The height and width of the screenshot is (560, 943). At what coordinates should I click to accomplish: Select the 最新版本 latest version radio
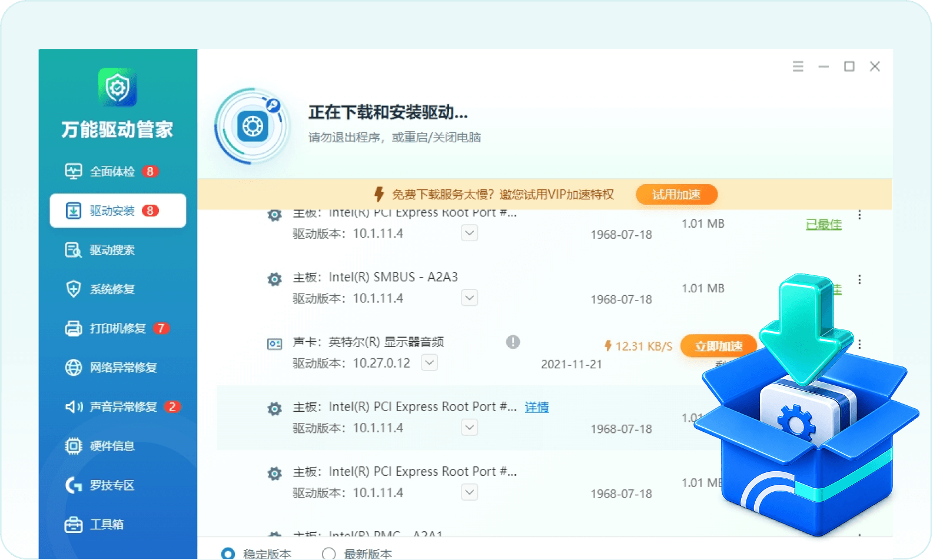click(x=329, y=554)
